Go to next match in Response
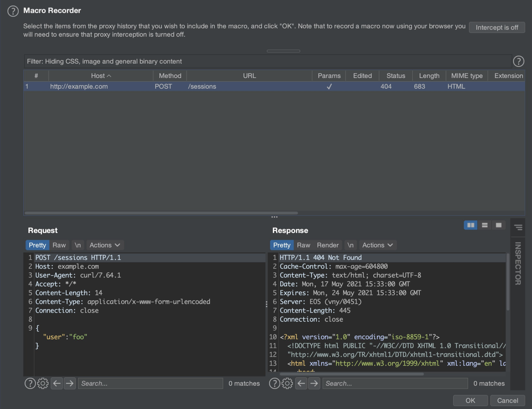532x409 pixels. (314, 383)
